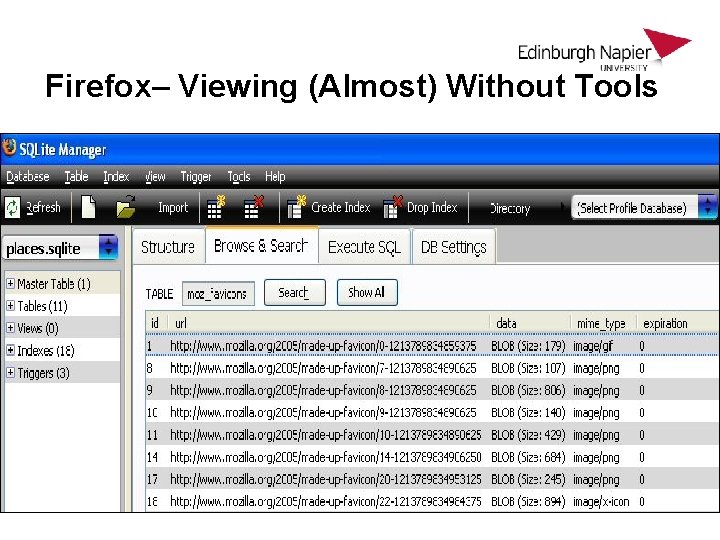Click BLOB (Size: 179) data cell

click(528, 346)
